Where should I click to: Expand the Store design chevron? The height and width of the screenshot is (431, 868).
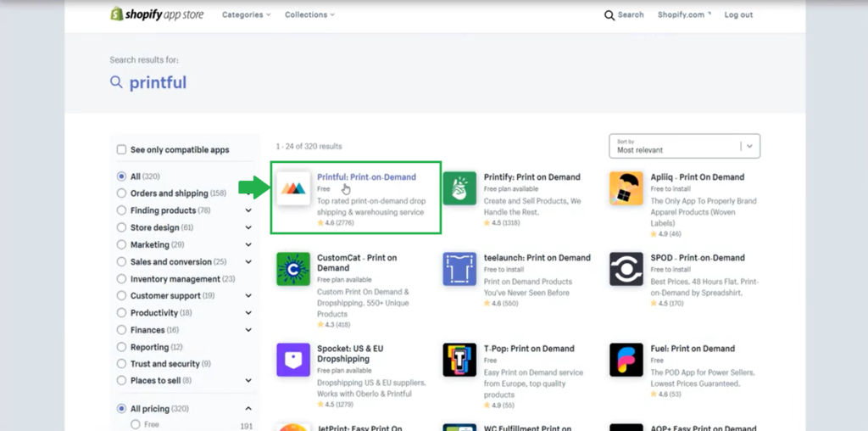[x=248, y=227]
